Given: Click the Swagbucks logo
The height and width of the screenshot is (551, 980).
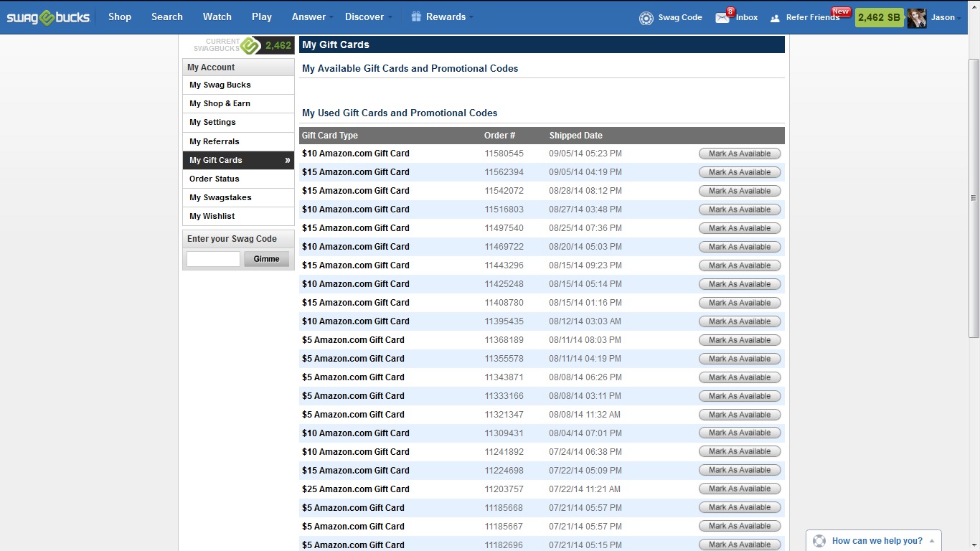Looking at the screenshot, I should 48,17.
